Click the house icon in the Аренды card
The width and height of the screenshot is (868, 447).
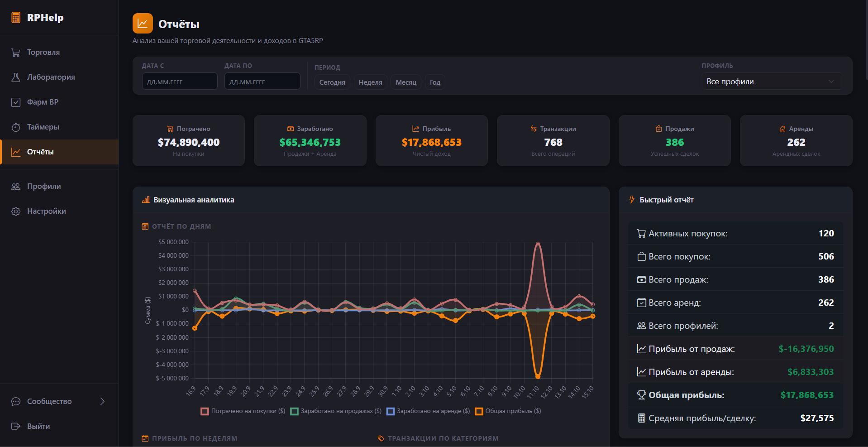(x=782, y=129)
